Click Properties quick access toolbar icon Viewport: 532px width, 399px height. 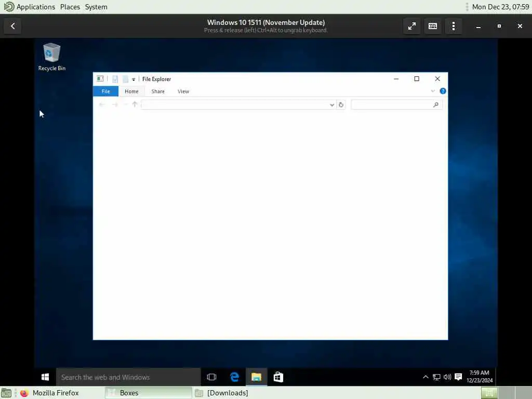(115, 79)
